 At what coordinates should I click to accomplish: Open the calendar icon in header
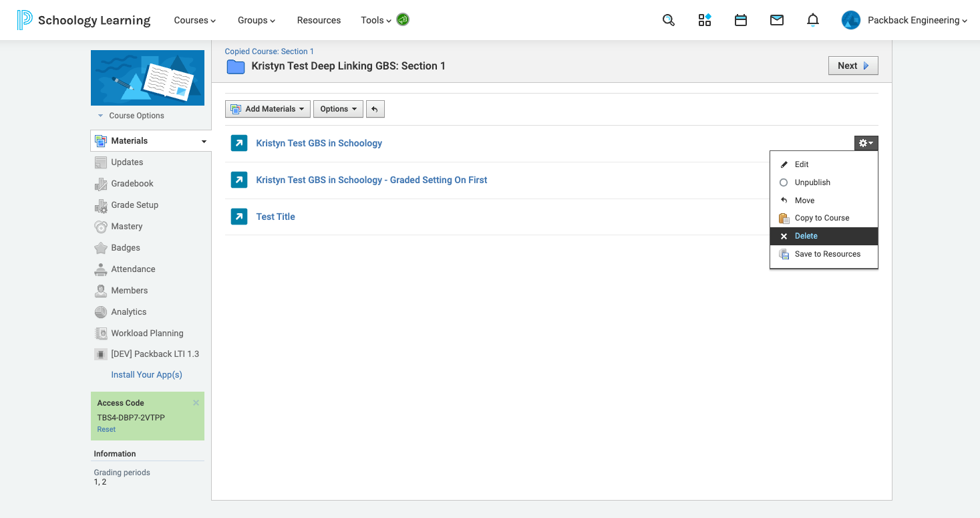pyautogui.click(x=740, y=20)
